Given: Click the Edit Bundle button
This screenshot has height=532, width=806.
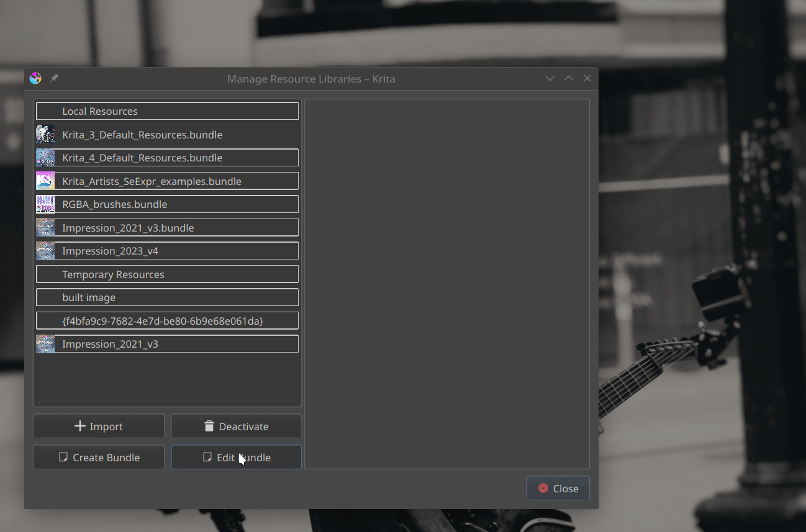Looking at the screenshot, I should 236,458.
